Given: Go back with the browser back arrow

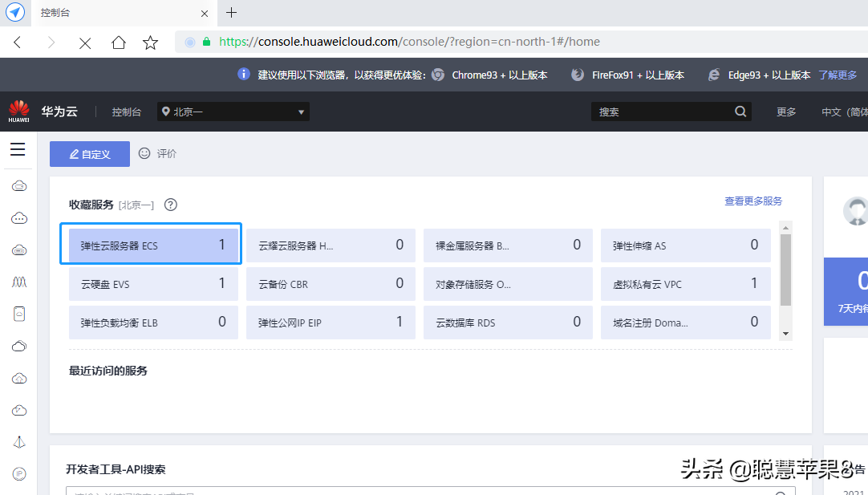Looking at the screenshot, I should [18, 42].
